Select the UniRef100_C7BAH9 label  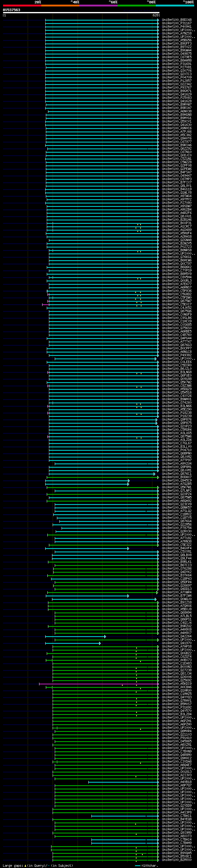(177, 843)
